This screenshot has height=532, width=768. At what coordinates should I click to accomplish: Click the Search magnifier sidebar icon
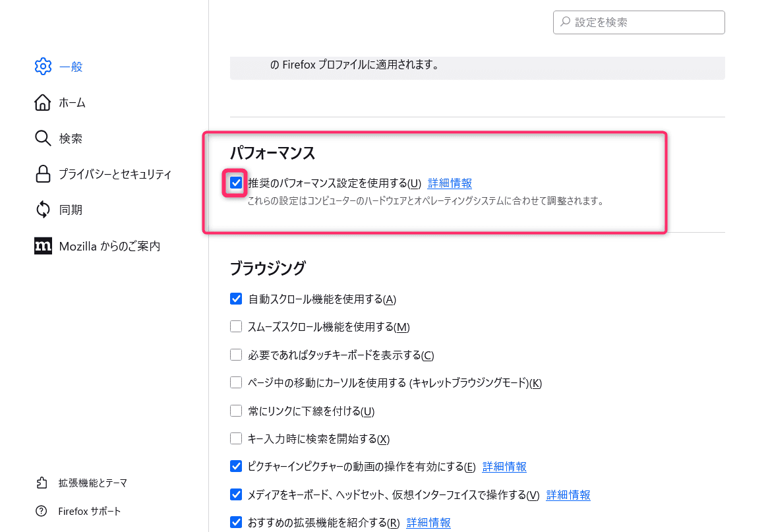click(x=43, y=138)
